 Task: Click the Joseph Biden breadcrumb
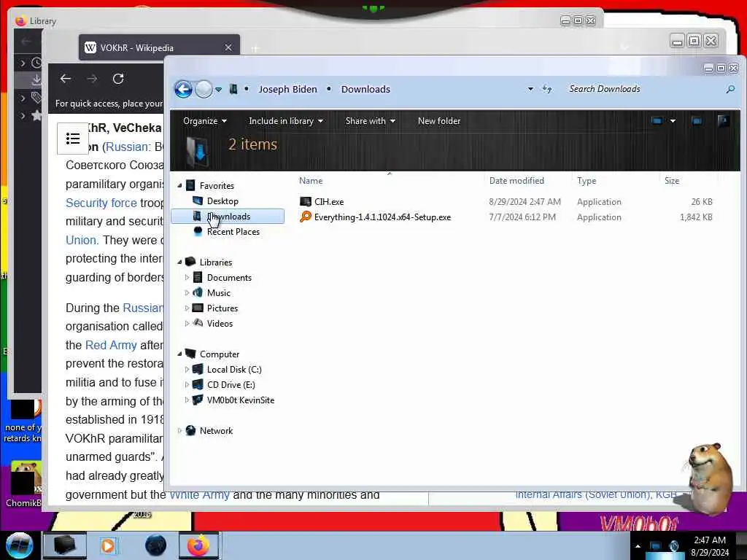[x=287, y=89]
